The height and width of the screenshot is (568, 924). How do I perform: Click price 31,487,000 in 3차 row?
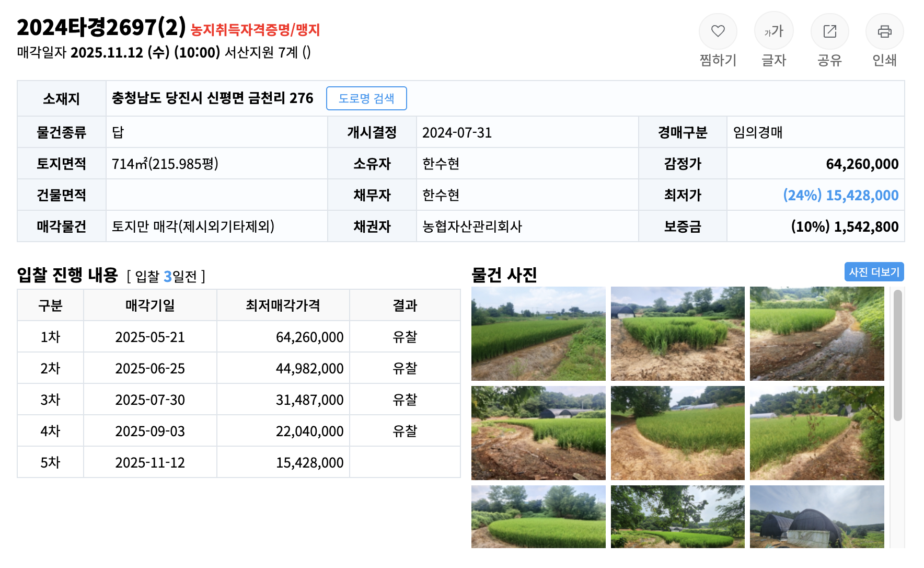point(310,400)
